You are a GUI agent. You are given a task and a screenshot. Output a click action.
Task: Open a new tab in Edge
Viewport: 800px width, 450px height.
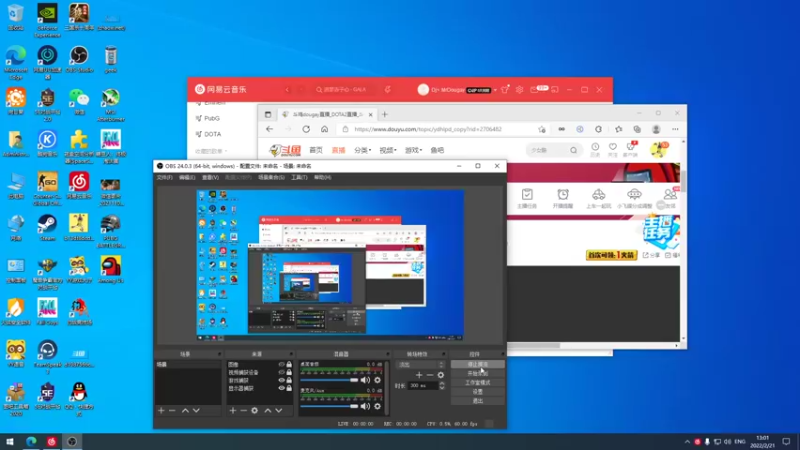pos(385,114)
